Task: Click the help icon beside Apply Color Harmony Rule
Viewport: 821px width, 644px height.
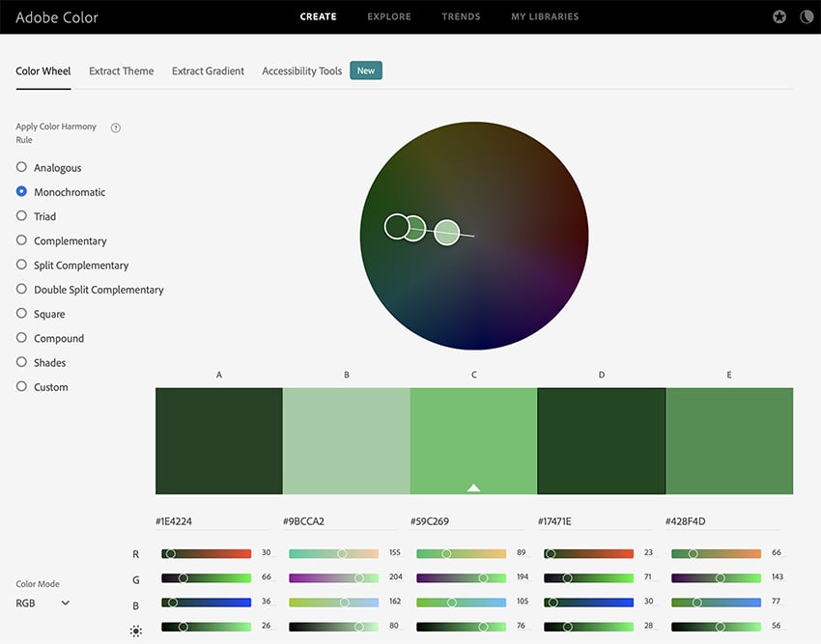Action: 116,127
